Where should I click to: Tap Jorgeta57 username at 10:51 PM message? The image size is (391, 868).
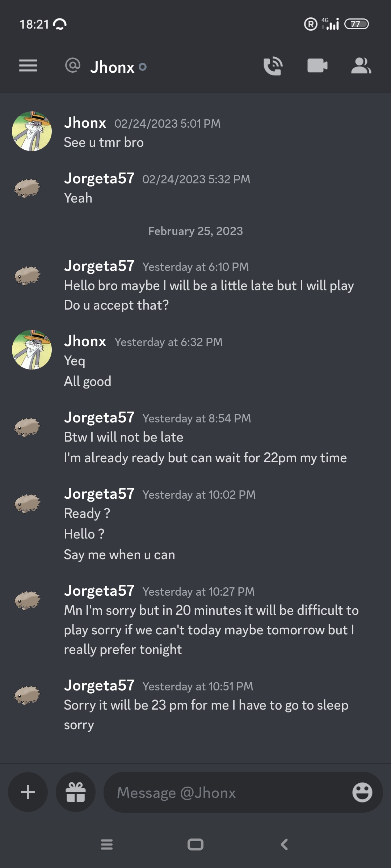[99, 685]
